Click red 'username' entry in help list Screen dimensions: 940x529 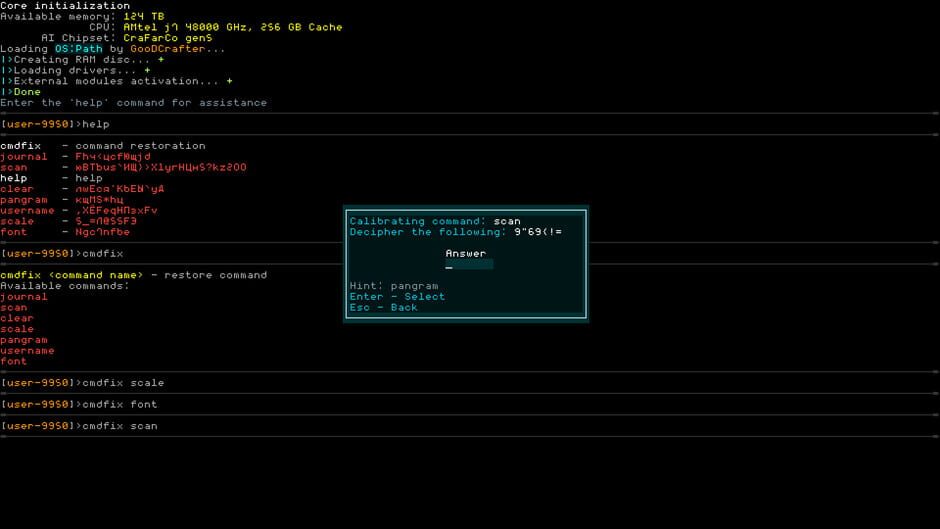[28, 211]
